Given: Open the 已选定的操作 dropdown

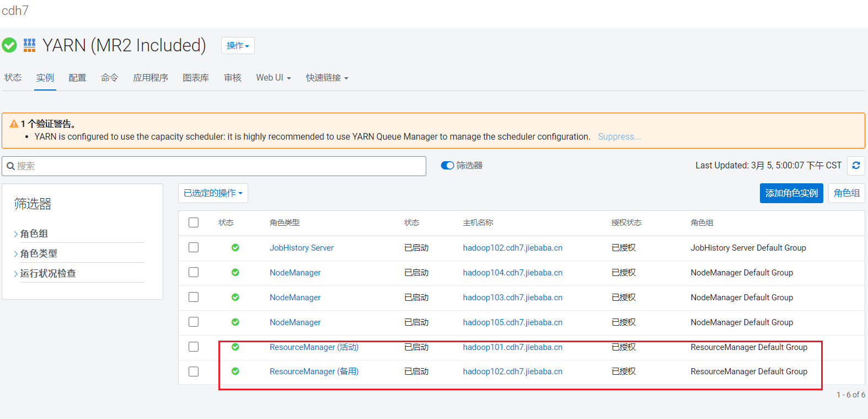Looking at the screenshot, I should tap(213, 193).
